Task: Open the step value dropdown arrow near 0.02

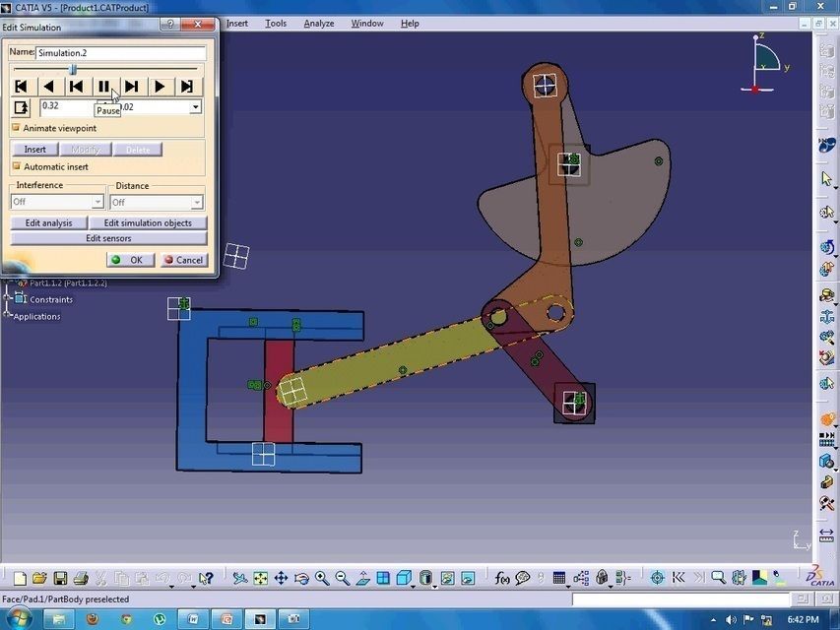Action: coord(195,106)
